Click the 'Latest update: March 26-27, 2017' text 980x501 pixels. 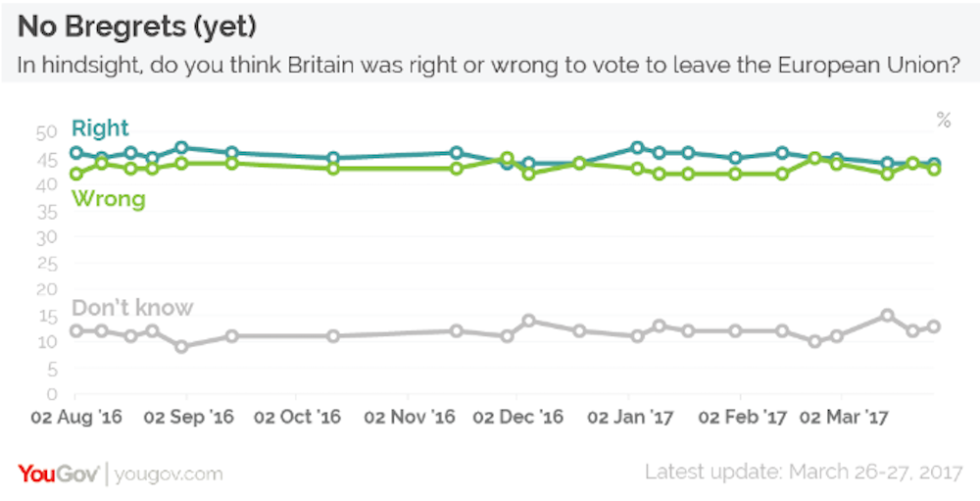799,473
